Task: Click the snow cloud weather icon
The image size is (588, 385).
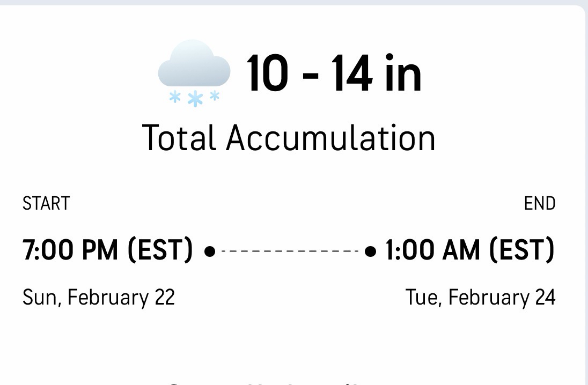Action: click(x=194, y=72)
